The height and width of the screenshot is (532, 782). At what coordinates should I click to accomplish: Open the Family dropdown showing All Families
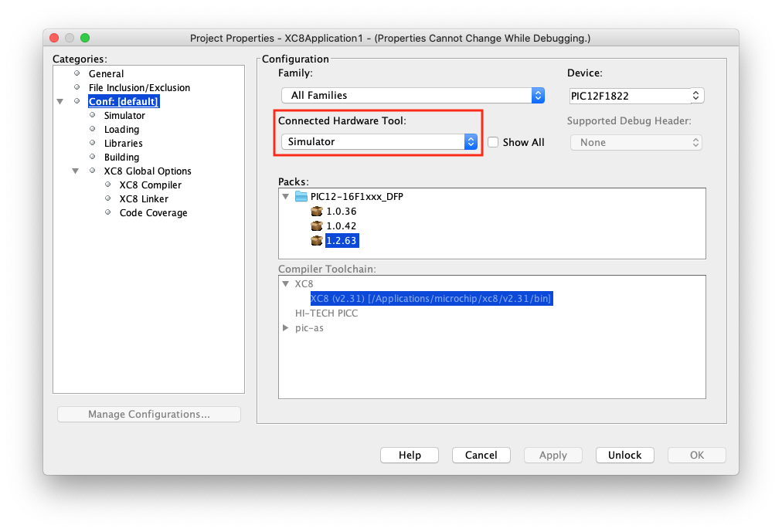click(x=413, y=95)
